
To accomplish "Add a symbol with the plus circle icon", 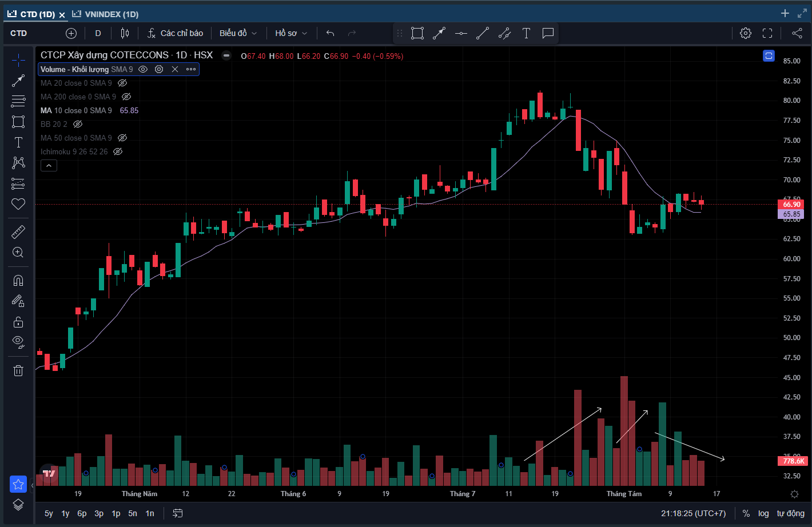I will (71, 33).
